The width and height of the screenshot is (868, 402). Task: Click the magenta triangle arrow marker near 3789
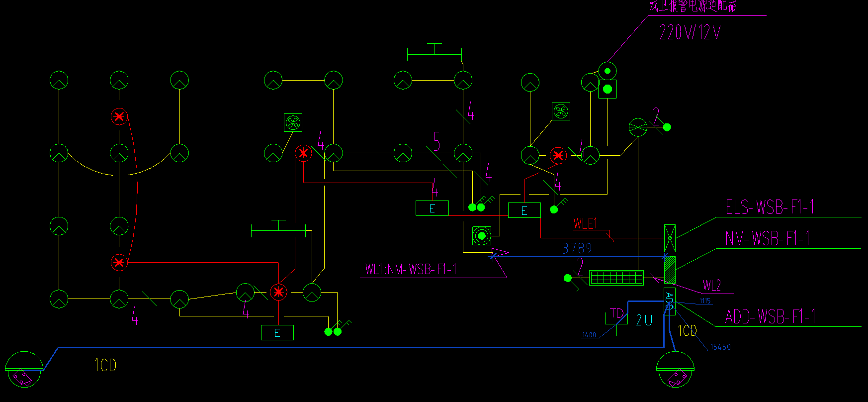500,253
